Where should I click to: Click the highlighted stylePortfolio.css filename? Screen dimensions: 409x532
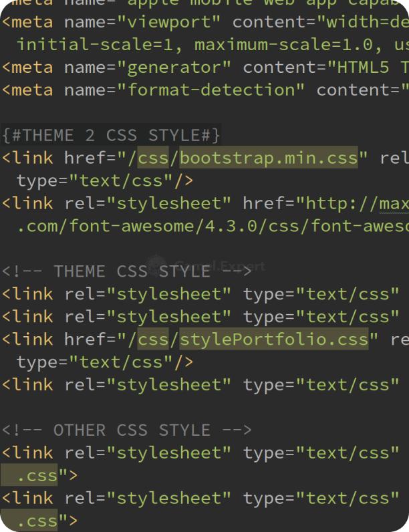pyautogui.click(x=274, y=340)
